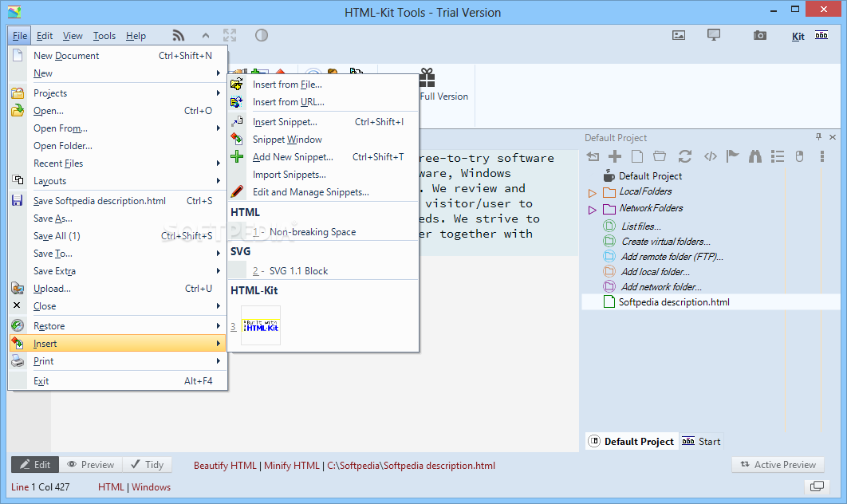Click the open folder icon in project toolbar
This screenshot has width=847, height=504.
pos(660,156)
